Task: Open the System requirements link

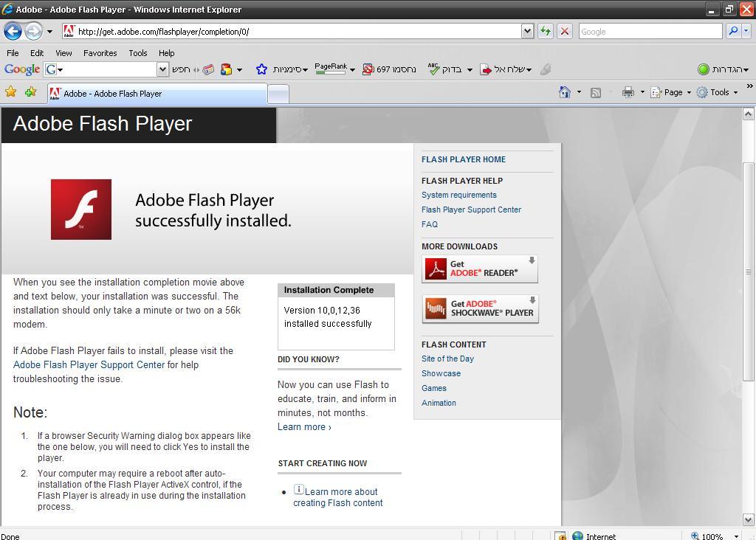Action: 458,195
